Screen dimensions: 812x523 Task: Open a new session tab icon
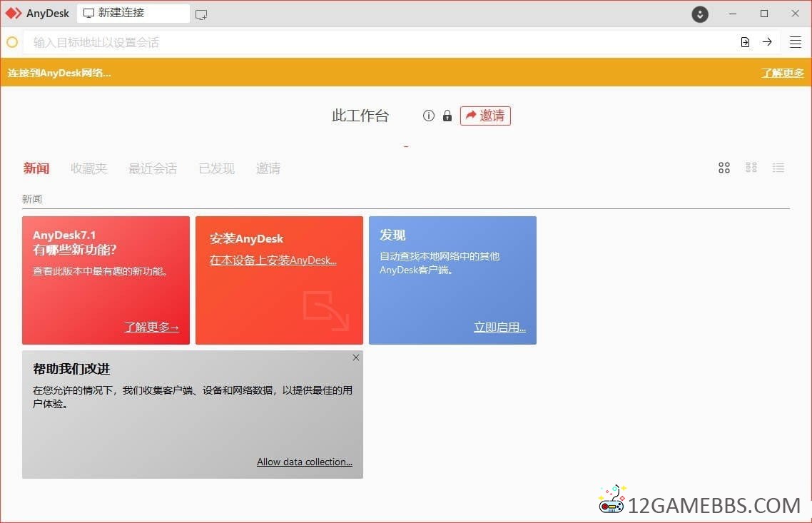(x=201, y=14)
